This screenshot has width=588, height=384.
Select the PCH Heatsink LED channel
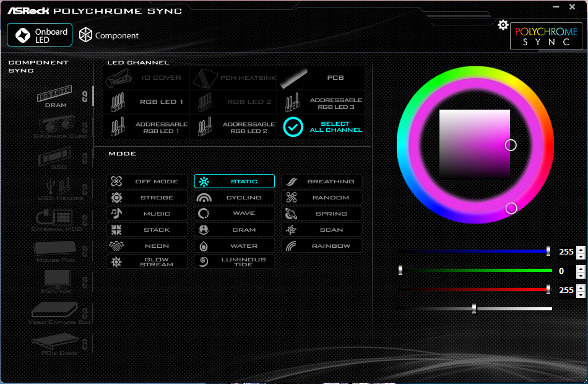233,77
